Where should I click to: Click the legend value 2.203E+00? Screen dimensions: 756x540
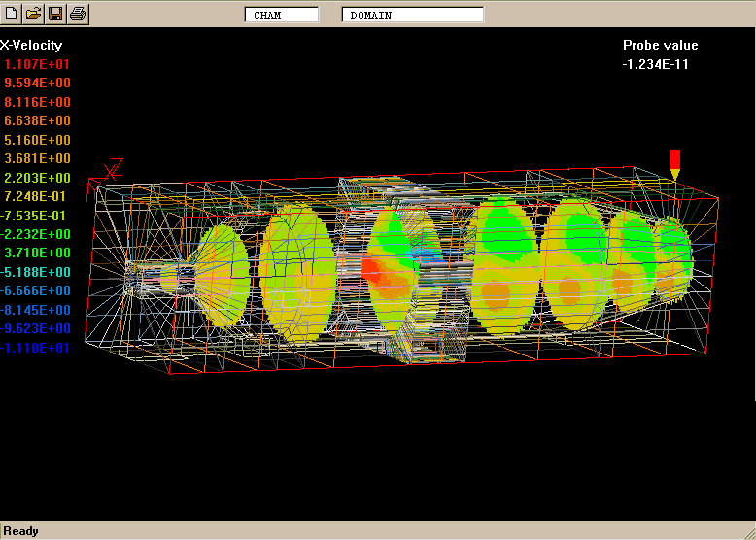coord(37,178)
